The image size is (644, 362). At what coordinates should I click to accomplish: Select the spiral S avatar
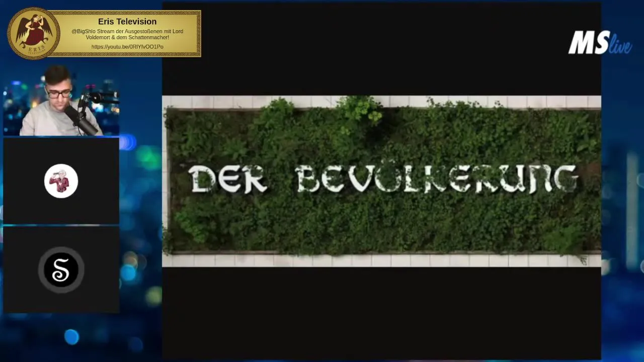click(x=61, y=270)
